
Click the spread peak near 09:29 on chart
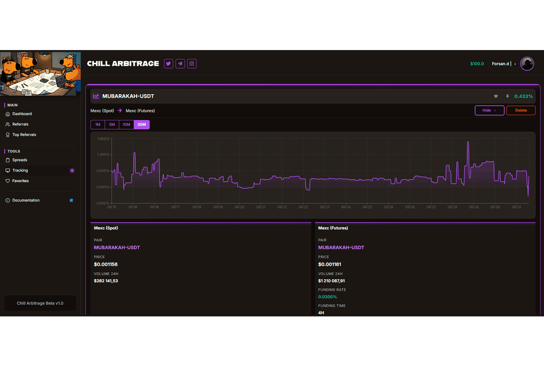pos(468,142)
